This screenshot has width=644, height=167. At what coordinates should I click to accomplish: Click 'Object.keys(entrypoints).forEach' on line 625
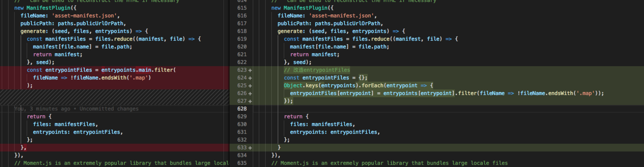coord(334,86)
